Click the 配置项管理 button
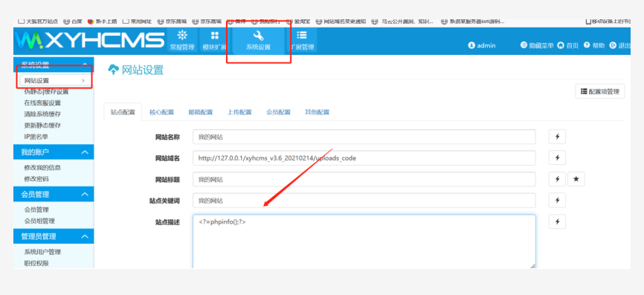The height and width of the screenshot is (295, 644). point(600,91)
